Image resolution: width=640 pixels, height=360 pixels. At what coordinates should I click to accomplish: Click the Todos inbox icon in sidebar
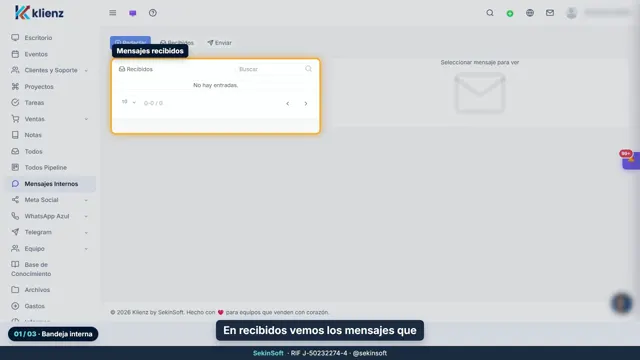tap(15, 151)
